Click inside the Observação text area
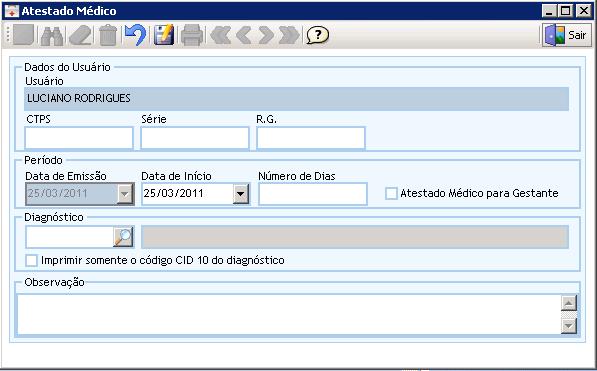This screenshot has width=597, height=371. pyautogui.click(x=288, y=315)
